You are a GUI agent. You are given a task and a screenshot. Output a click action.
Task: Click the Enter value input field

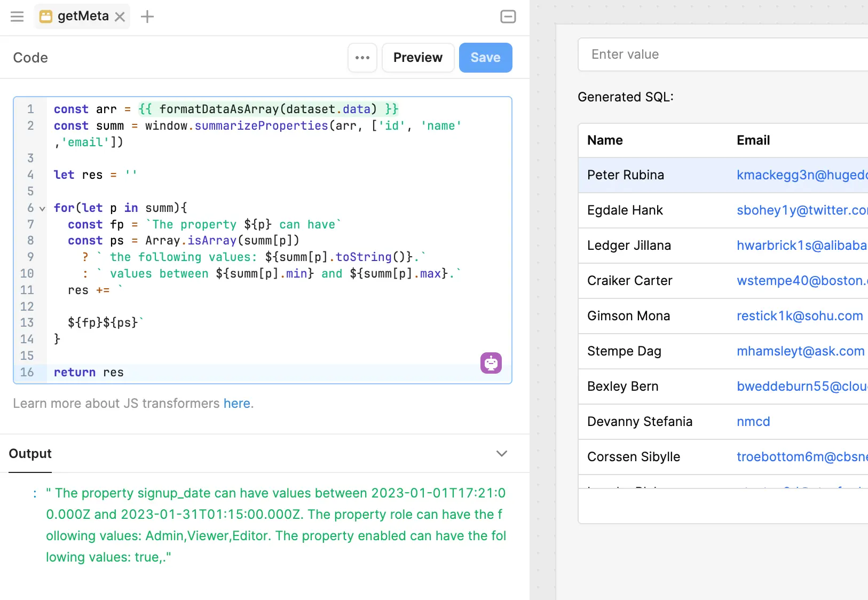[x=721, y=54]
